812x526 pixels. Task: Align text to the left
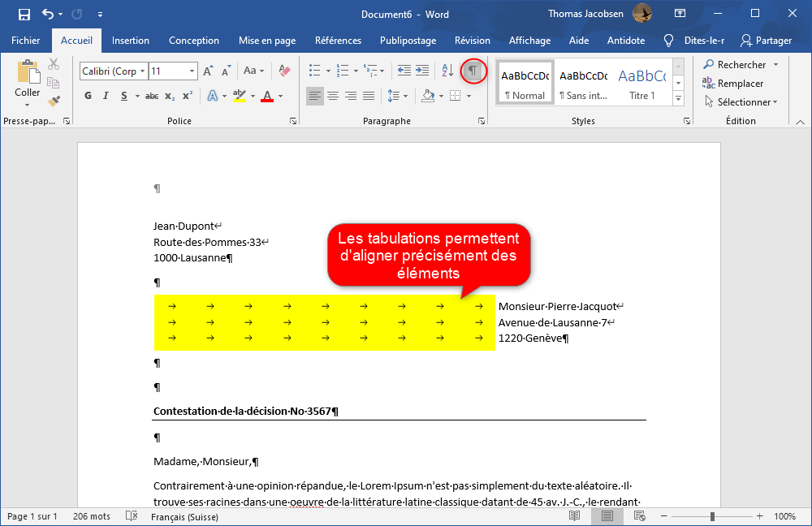tap(315, 96)
